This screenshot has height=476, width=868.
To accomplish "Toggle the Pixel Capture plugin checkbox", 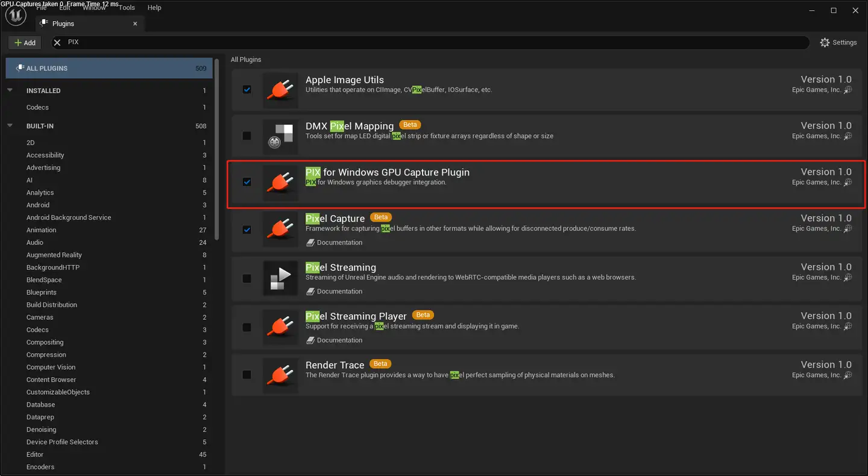I will click(x=247, y=230).
